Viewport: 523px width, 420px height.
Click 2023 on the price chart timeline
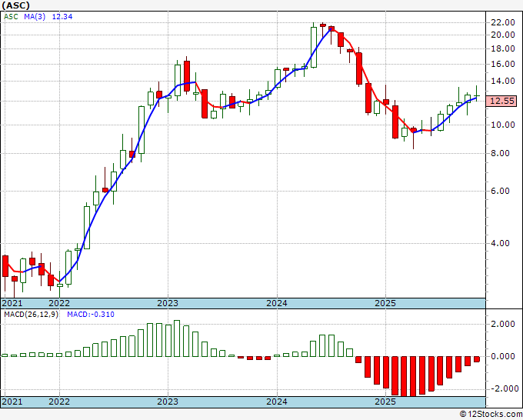pos(168,303)
